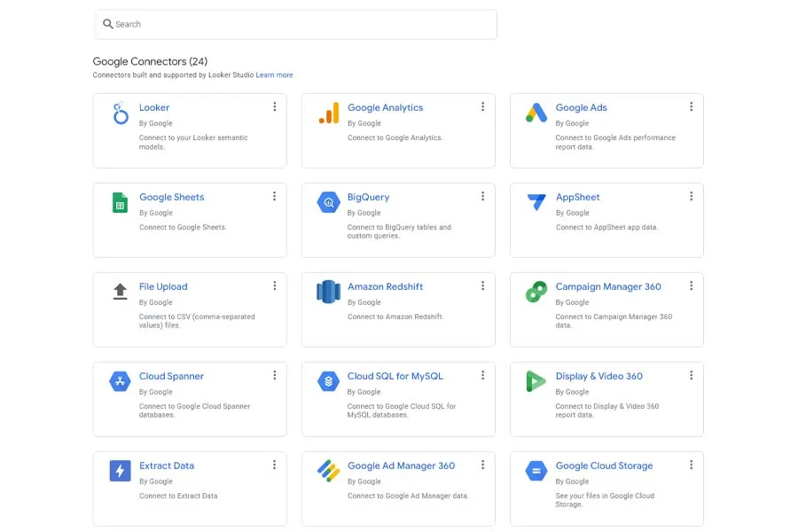The width and height of the screenshot is (798, 532).
Task: Click "See your files in Google Cloud Storage" text
Action: [605, 500]
